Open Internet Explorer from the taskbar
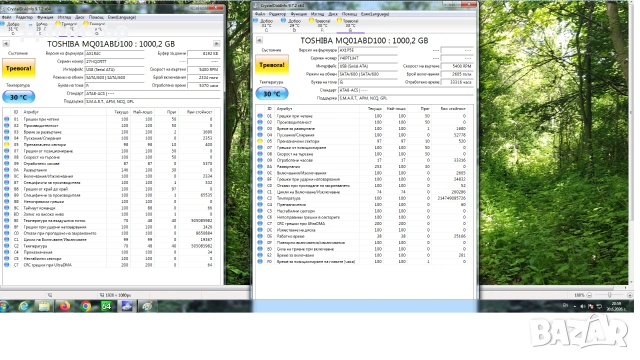 click(24, 306)
